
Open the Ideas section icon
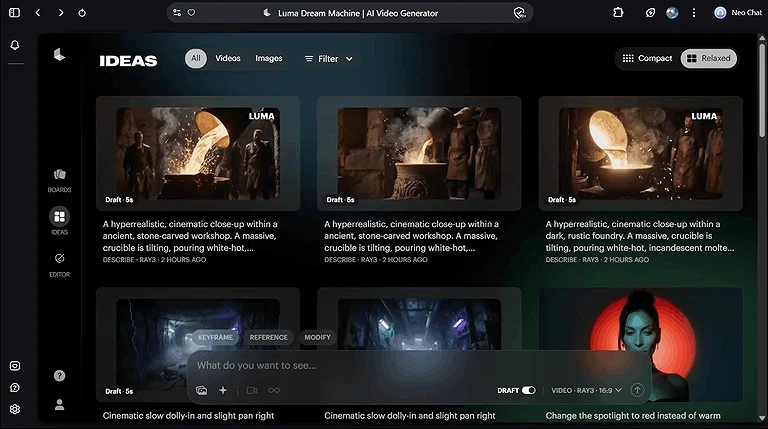coord(59,216)
